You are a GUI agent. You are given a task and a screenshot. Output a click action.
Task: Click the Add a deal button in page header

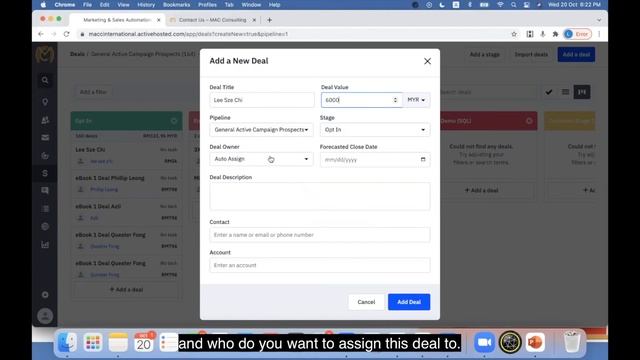click(x=576, y=54)
